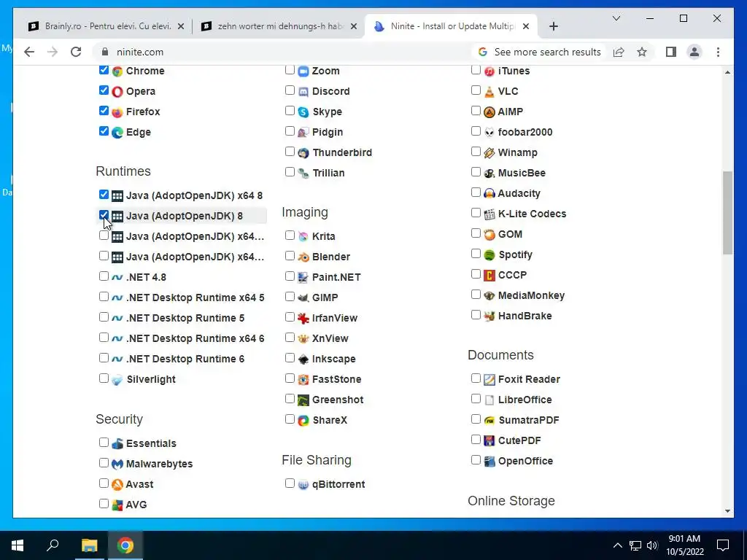Switch to the zehn worter tab
This screenshot has height=560, width=747.
(x=279, y=26)
